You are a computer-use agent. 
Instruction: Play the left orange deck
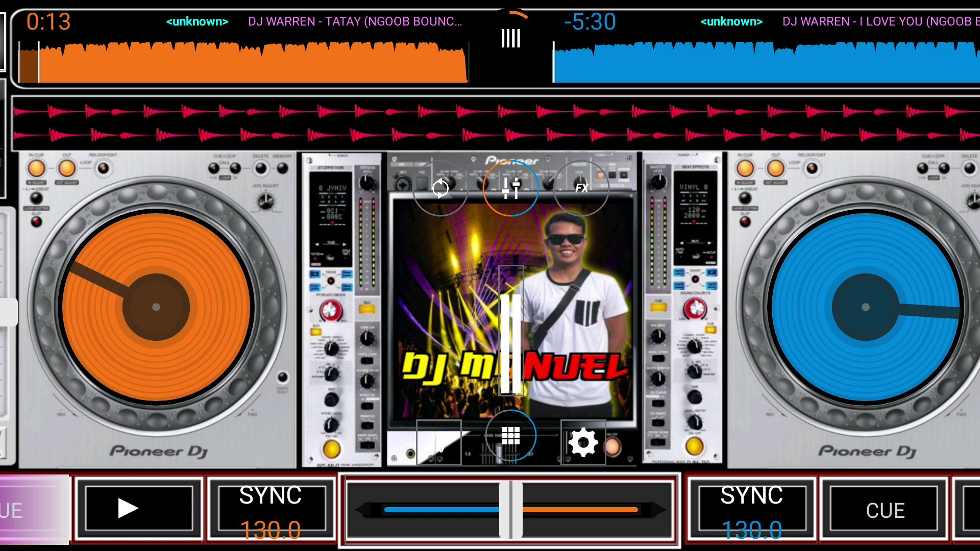click(x=138, y=508)
